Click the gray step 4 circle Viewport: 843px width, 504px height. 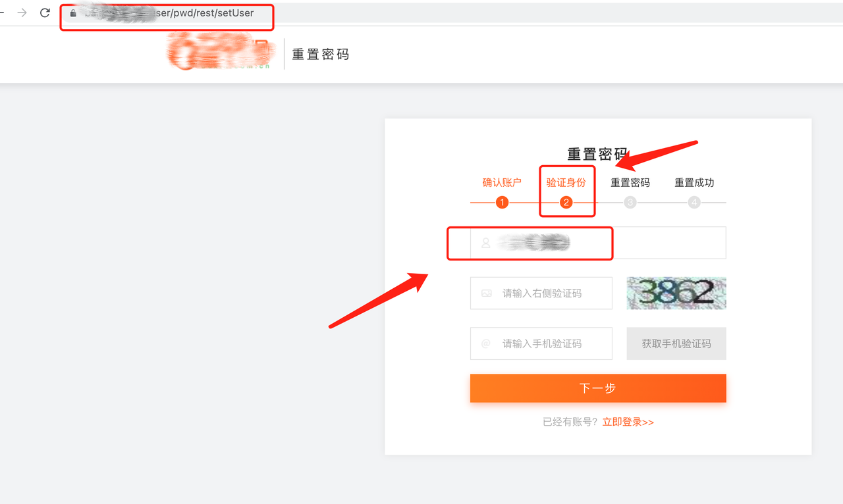click(x=694, y=203)
